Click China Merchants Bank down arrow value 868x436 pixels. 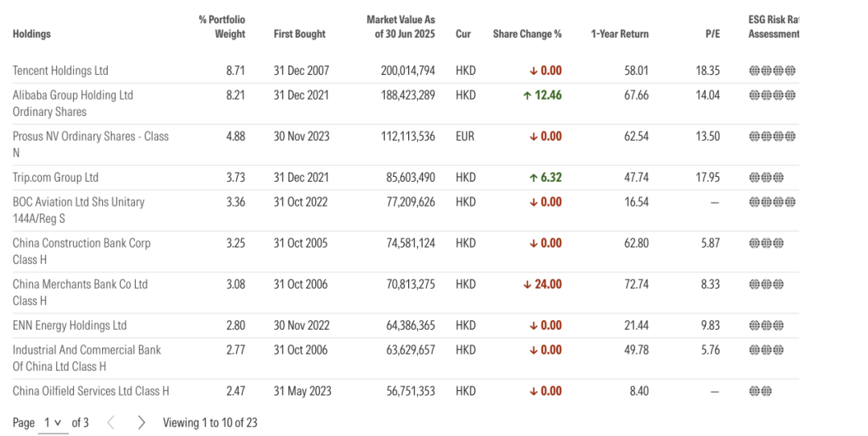(542, 284)
